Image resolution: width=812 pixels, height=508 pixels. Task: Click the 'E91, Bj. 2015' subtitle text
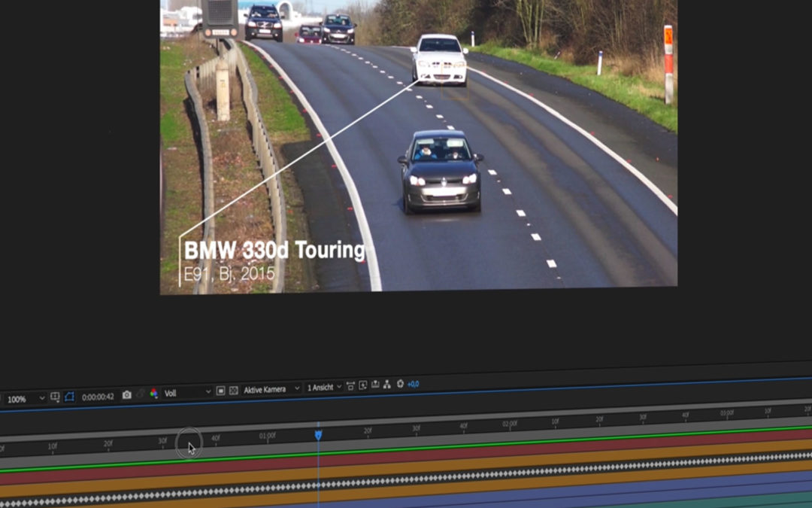point(229,273)
